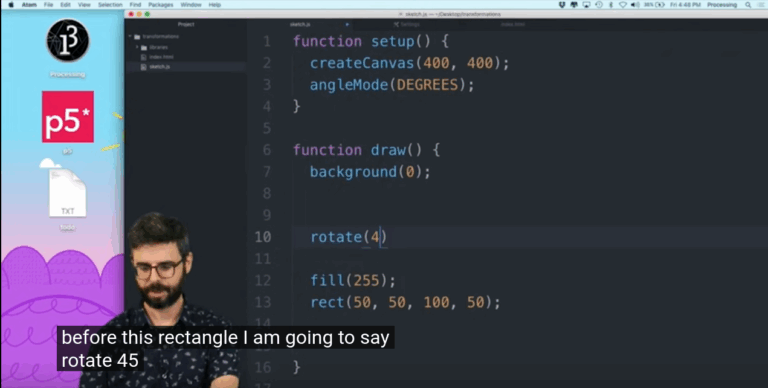Click the AirPlay display icon
Image resolution: width=768 pixels, height=388 pixels.
[586, 5]
